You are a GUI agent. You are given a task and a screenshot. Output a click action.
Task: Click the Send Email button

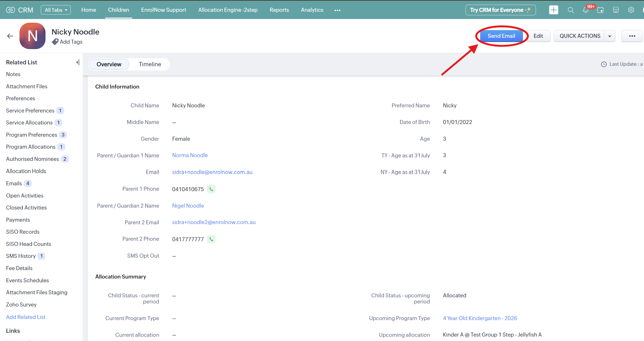point(501,36)
